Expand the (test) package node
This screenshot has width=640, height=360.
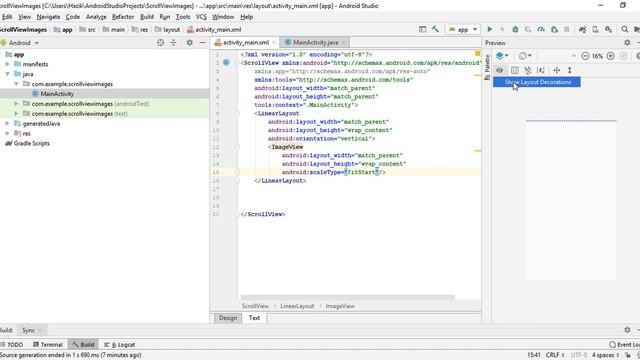(16, 113)
